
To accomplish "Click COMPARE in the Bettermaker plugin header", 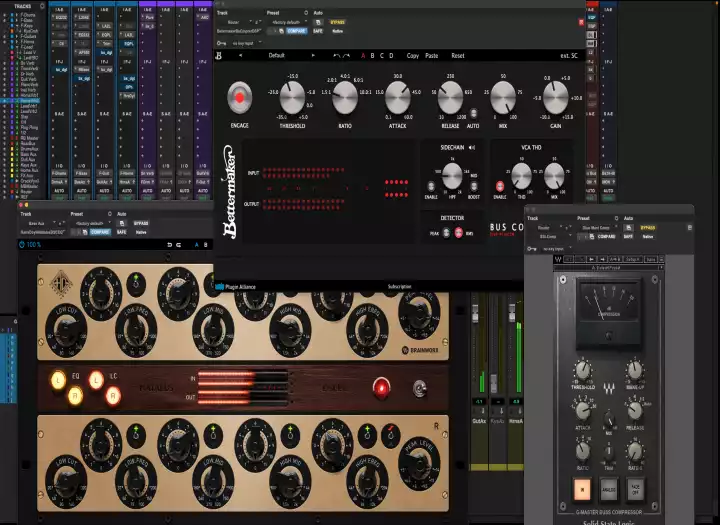I will click(x=296, y=31).
